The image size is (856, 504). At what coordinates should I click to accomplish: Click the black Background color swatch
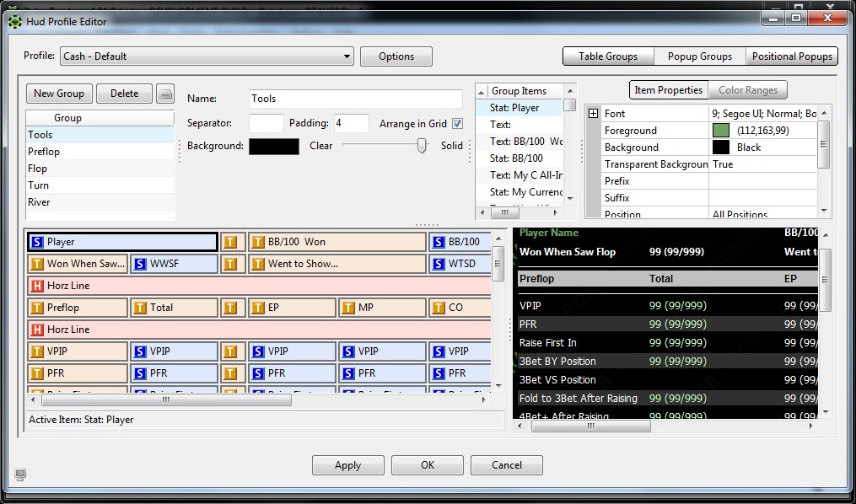(274, 146)
